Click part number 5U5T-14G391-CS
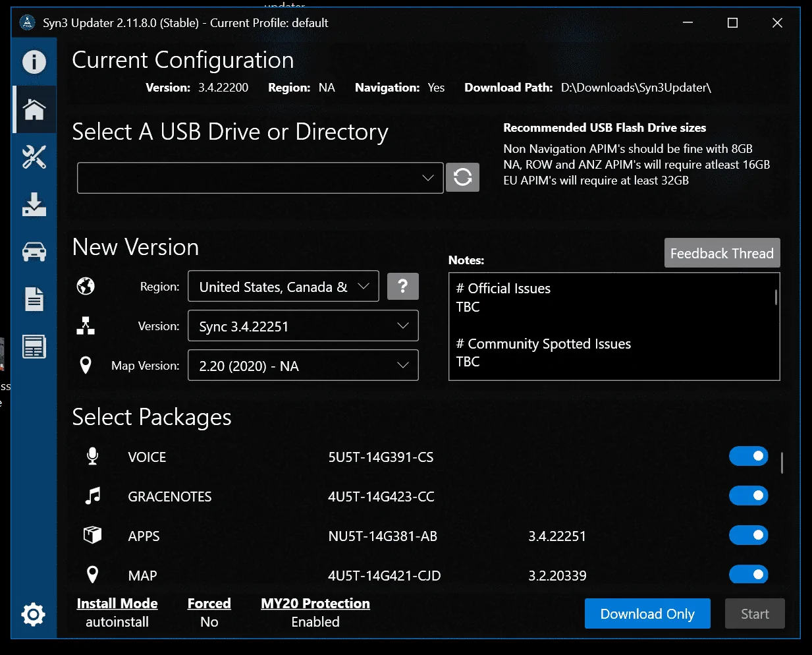 coord(381,457)
